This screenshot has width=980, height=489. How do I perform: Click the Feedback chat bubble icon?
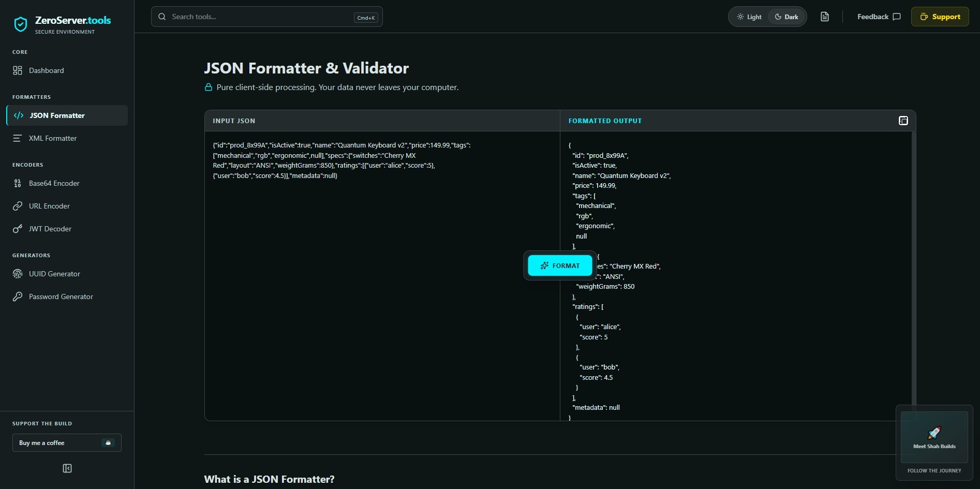(897, 17)
